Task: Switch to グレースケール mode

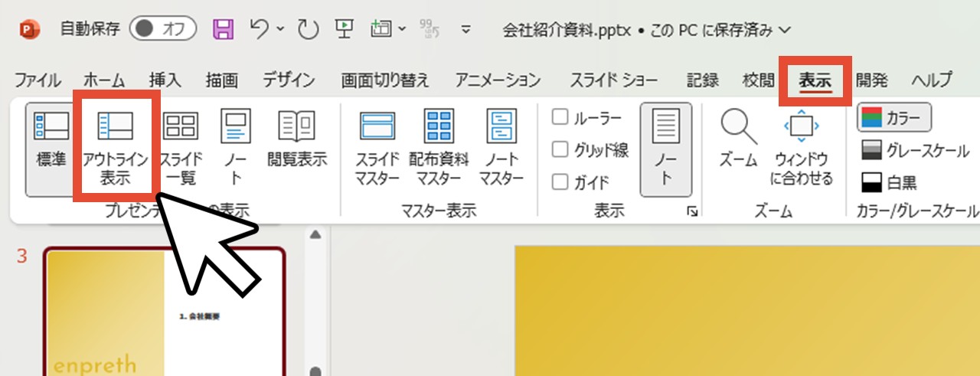Action: (916, 150)
